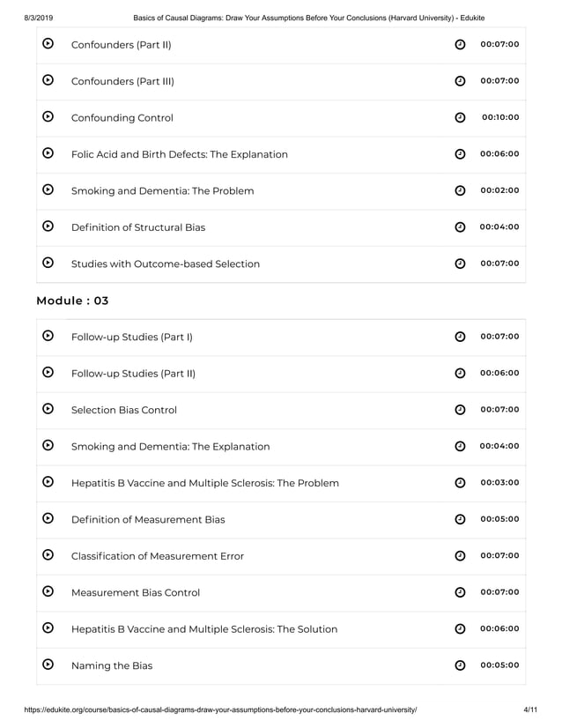Open Hepatitis B Vaccine: The Solution lesson

(x=203, y=629)
